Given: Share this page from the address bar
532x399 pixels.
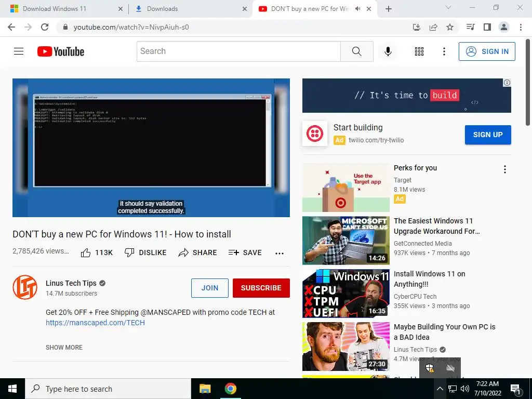Looking at the screenshot, I should pyautogui.click(x=433, y=27).
